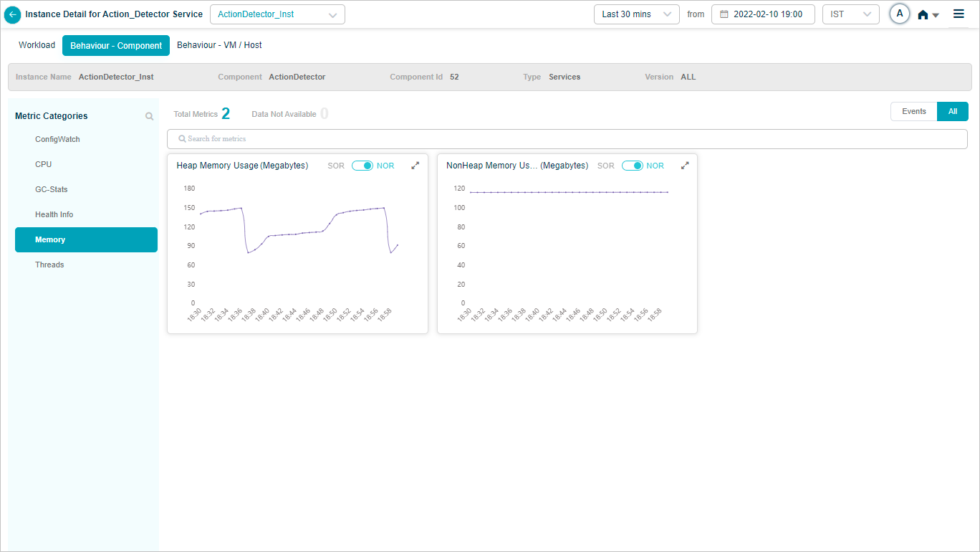Select the GC-Stats metric category
This screenshot has height=552, width=980.
[52, 190]
